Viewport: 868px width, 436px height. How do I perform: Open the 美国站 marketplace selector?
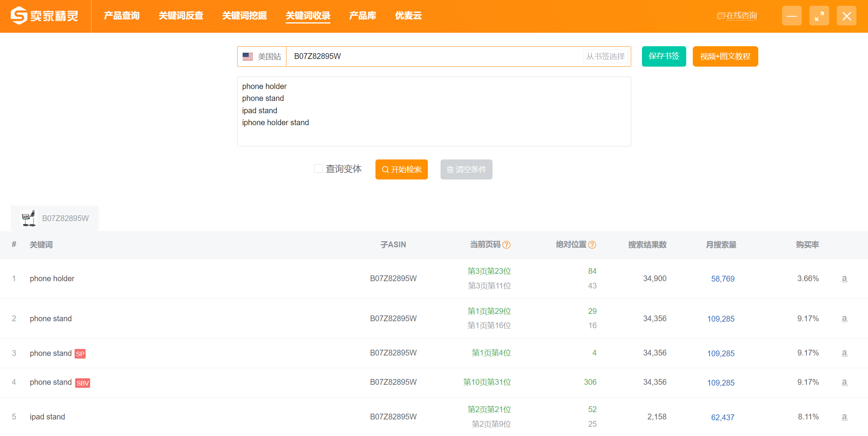coord(262,57)
